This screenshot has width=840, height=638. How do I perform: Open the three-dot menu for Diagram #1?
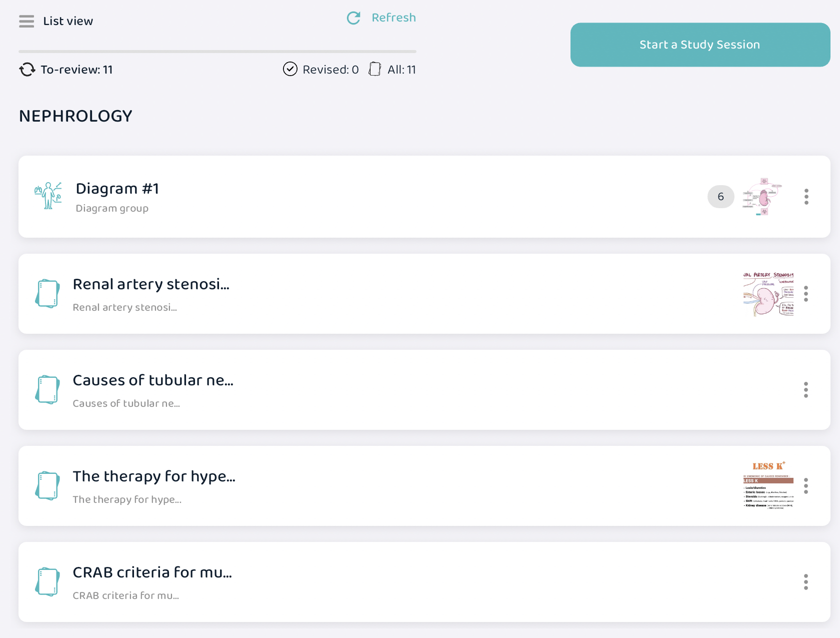coord(806,197)
